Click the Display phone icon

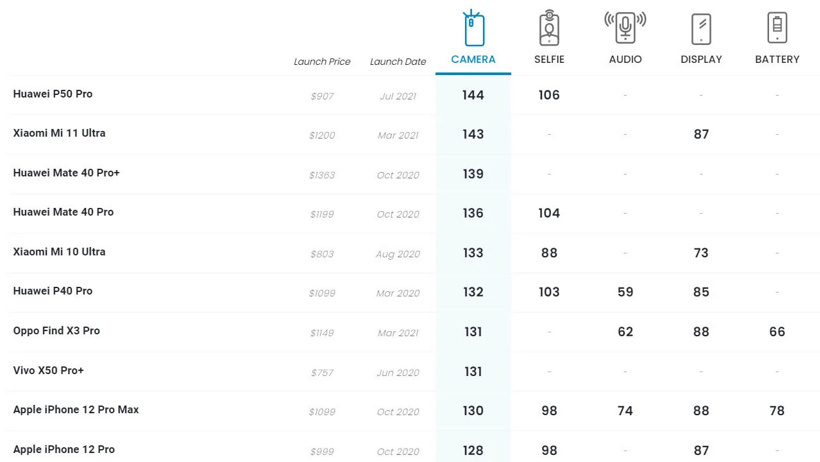[x=701, y=28]
